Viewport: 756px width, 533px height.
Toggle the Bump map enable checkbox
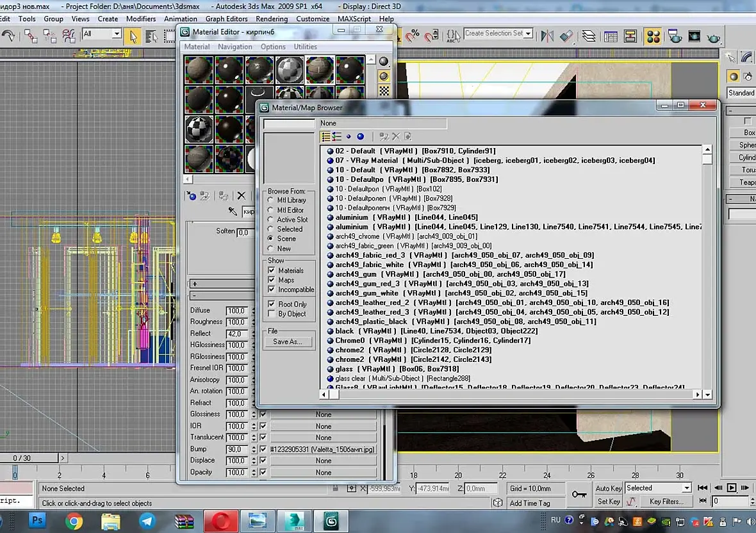click(x=263, y=449)
